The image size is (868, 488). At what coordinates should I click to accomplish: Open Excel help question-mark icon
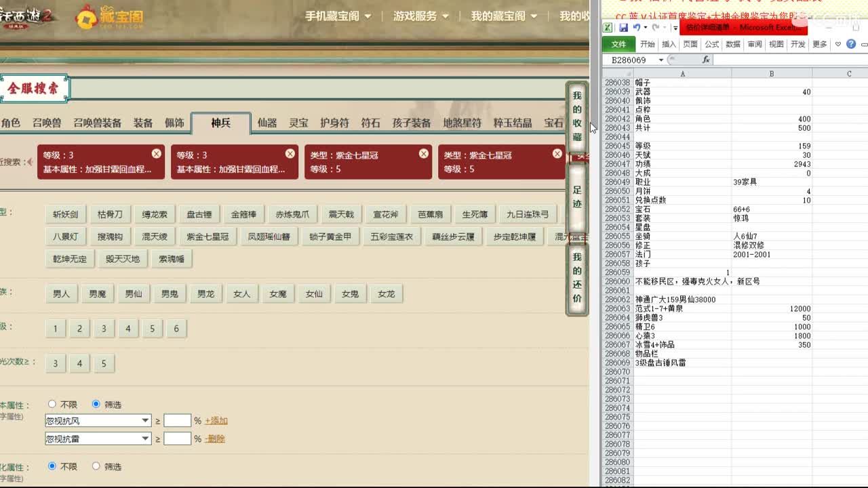pos(851,44)
